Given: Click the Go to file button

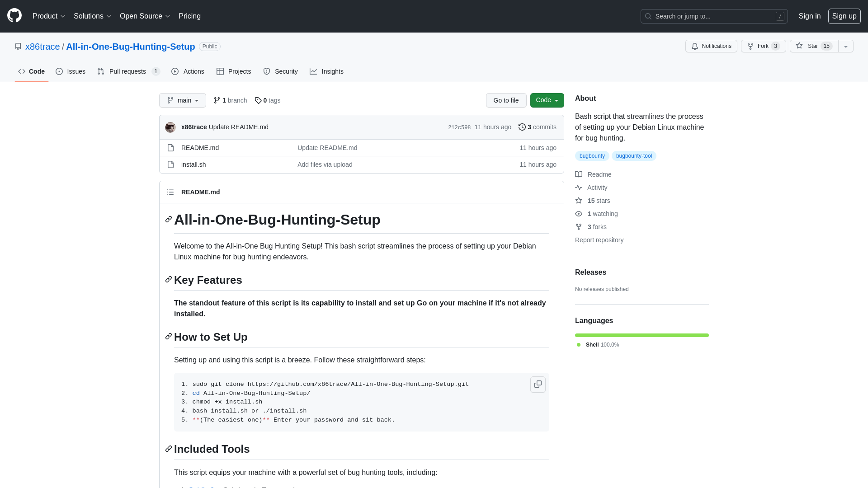Looking at the screenshot, I should 506,100.
